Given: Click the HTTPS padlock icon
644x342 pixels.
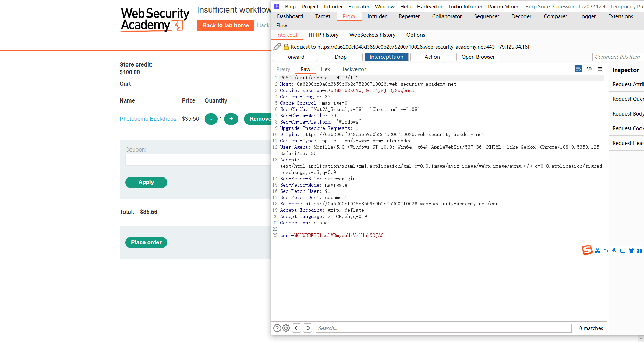Looking at the screenshot, I should [x=286, y=47].
